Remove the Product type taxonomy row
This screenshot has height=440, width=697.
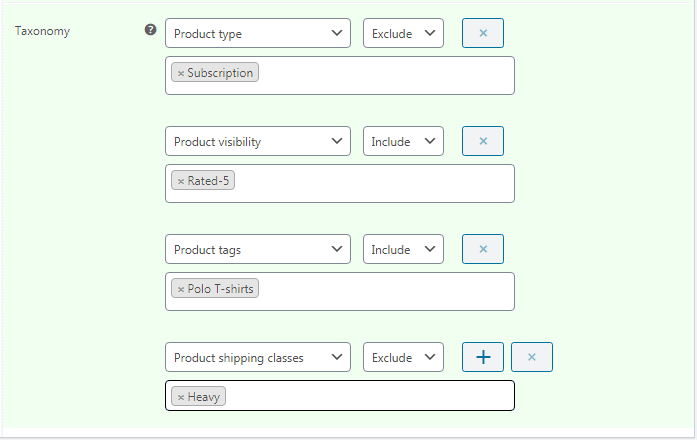pos(483,33)
